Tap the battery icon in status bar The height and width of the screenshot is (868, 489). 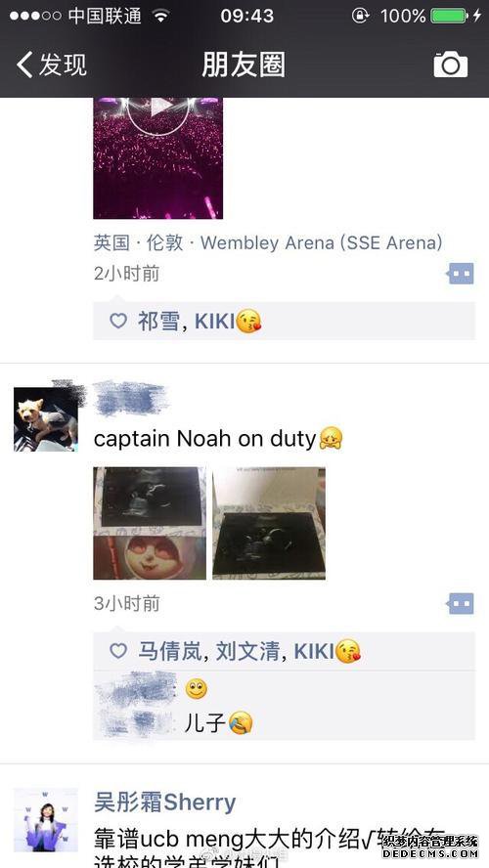[449, 16]
